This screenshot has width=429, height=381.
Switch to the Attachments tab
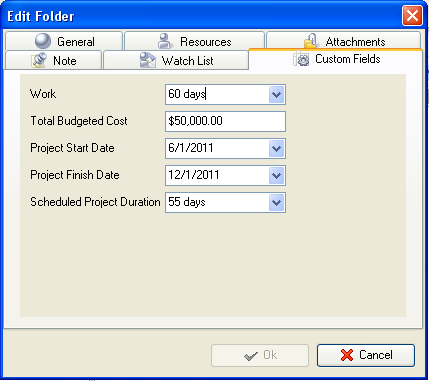pos(343,40)
